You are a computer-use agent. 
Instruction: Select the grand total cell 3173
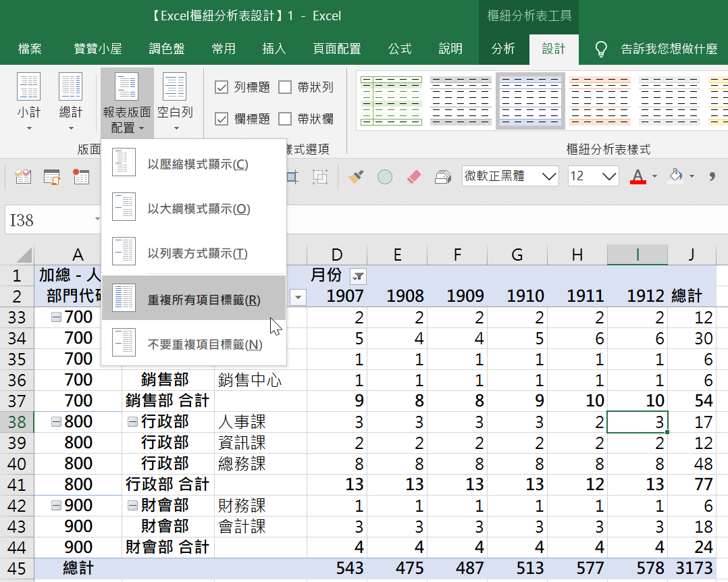692,568
